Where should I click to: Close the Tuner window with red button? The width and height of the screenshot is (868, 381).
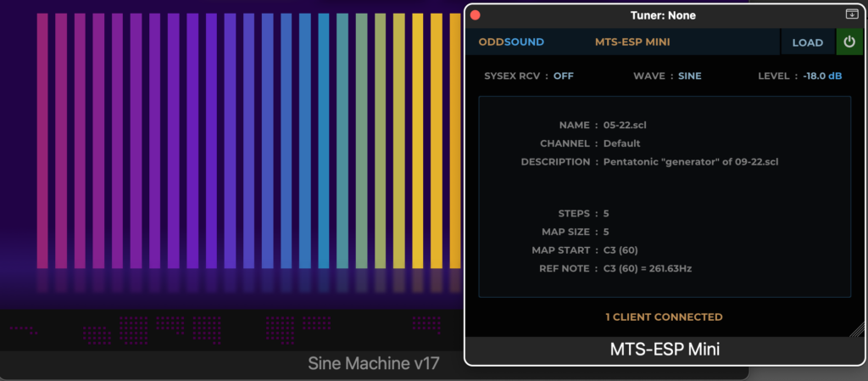pyautogui.click(x=475, y=15)
